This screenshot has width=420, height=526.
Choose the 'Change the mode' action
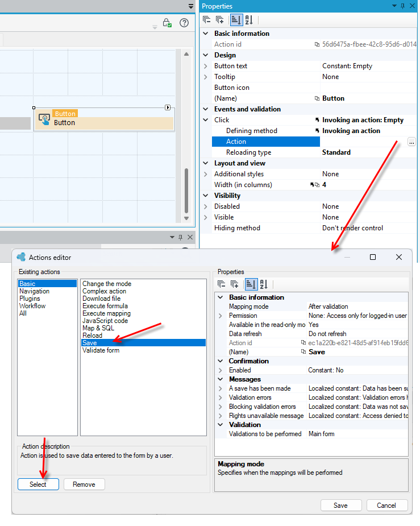coord(143,283)
